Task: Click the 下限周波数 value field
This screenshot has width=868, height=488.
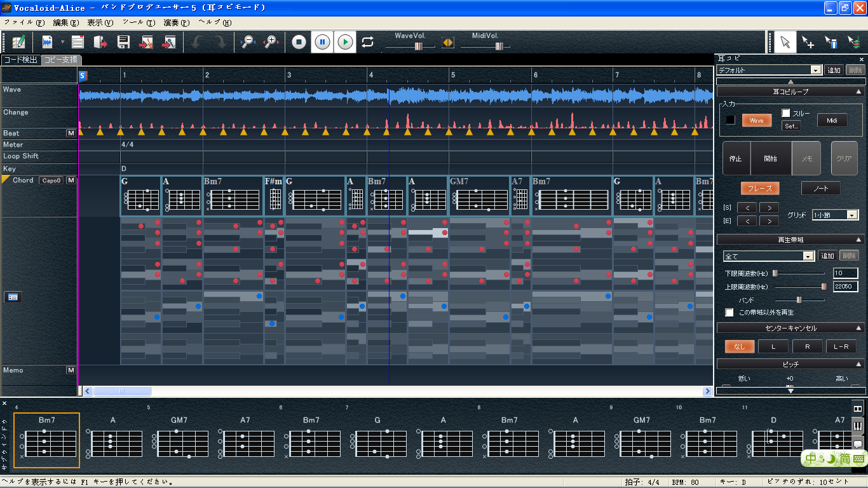Action: [845, 273]
